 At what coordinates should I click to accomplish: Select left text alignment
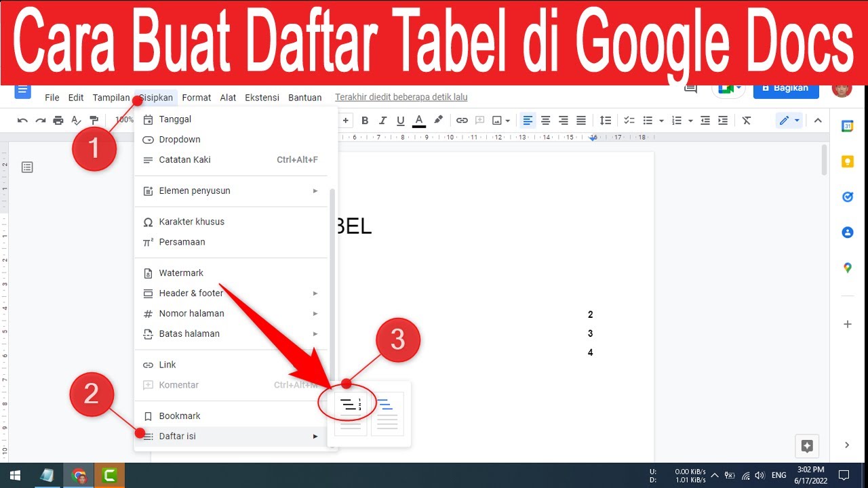[528, 121]
